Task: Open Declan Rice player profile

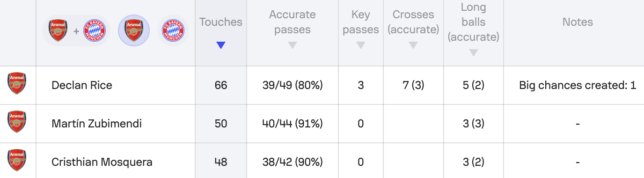Action: click(82, 85)
